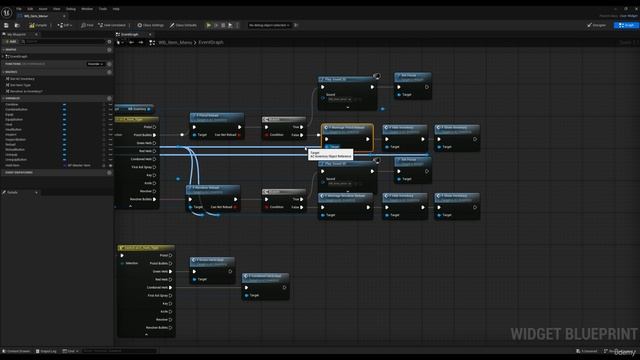This screenshot has width=640, height=360.
Task: Open the Diff dropdown in toolbar
Action: click(x=64, y=25)
